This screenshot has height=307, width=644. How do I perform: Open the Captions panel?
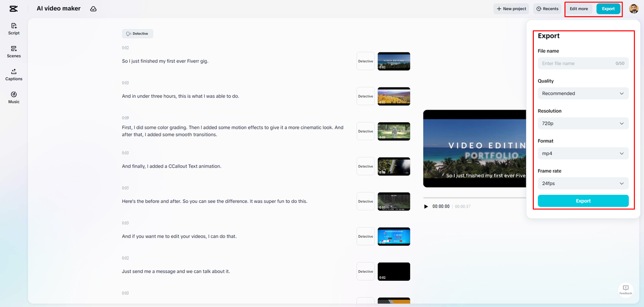[14, 74]
